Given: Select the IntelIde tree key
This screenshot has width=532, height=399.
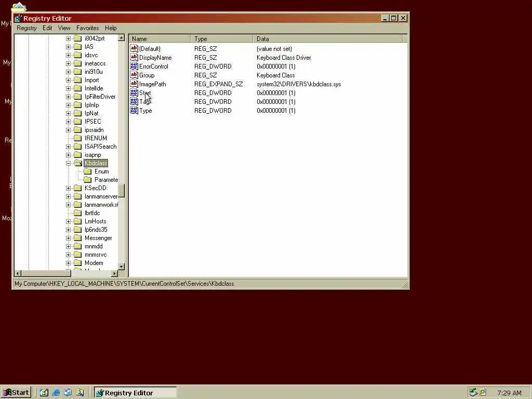Looking at the screenshot, I should (x=94, y=88).
